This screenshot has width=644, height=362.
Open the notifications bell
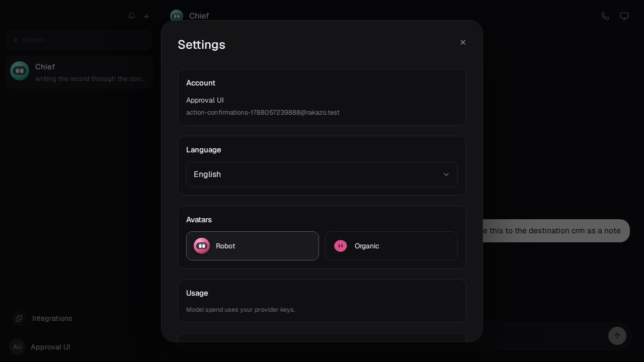click(x=131, y=16)
